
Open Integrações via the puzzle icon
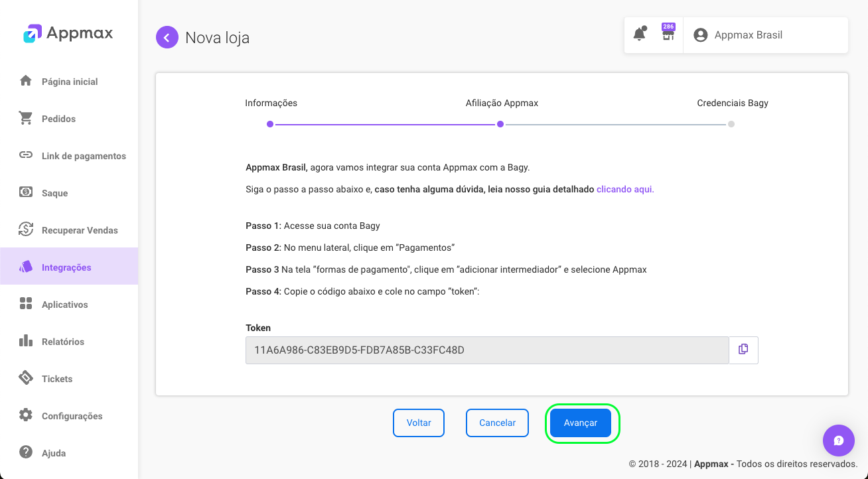coord(26,267)
